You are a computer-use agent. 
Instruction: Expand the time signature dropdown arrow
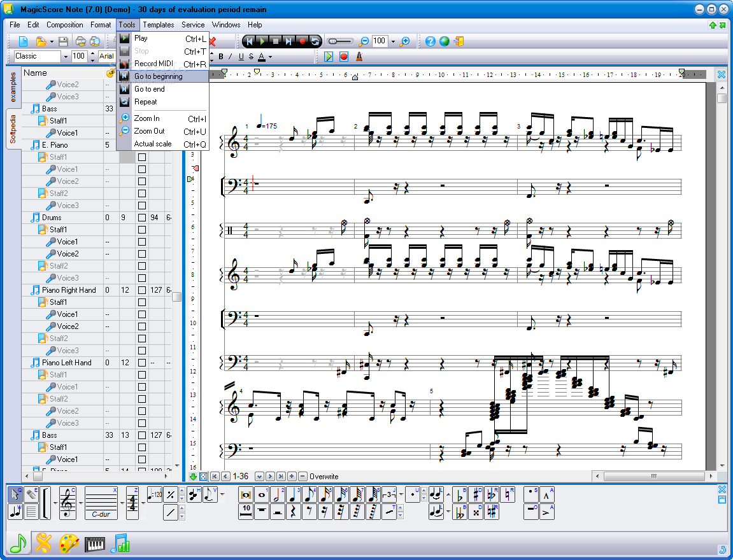(143, 503)
